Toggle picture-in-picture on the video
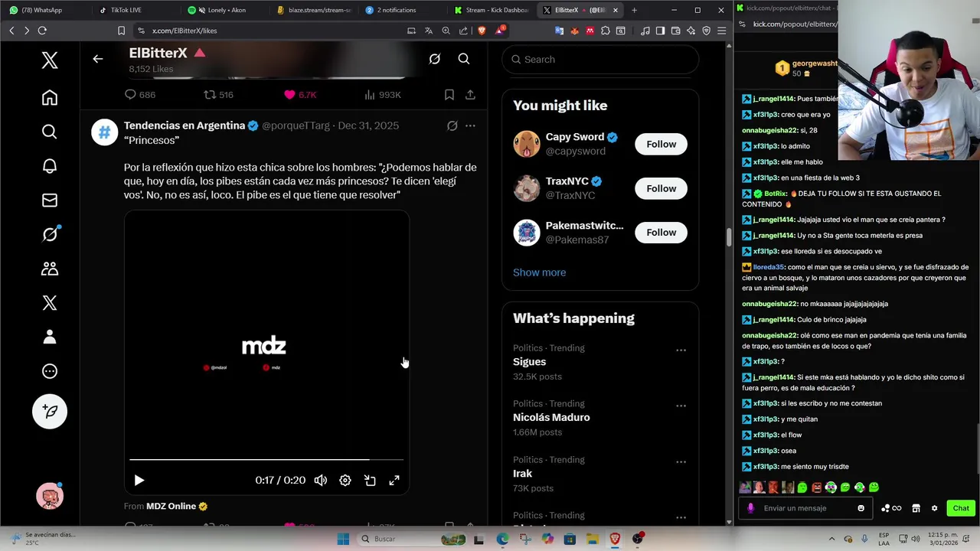 pos(370,481)
